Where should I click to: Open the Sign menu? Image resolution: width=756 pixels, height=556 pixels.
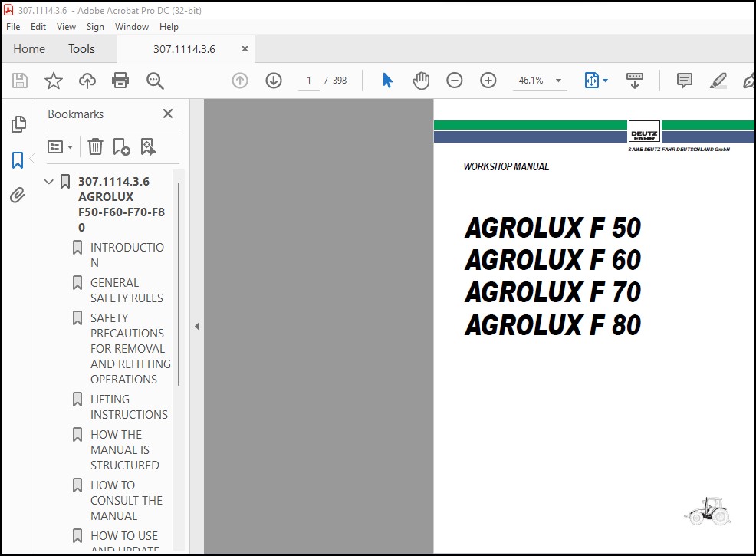click(x=95, y=27)
